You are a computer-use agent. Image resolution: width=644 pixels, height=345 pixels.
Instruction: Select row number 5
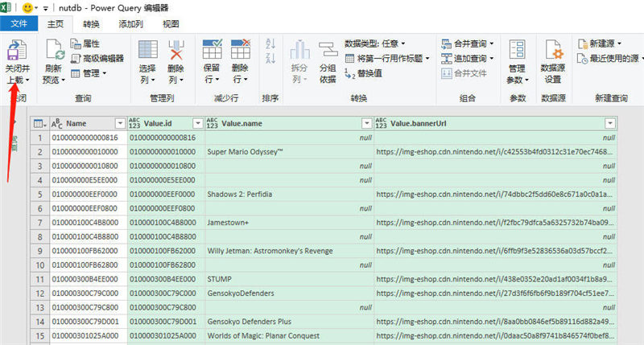[x=39, y=195]
